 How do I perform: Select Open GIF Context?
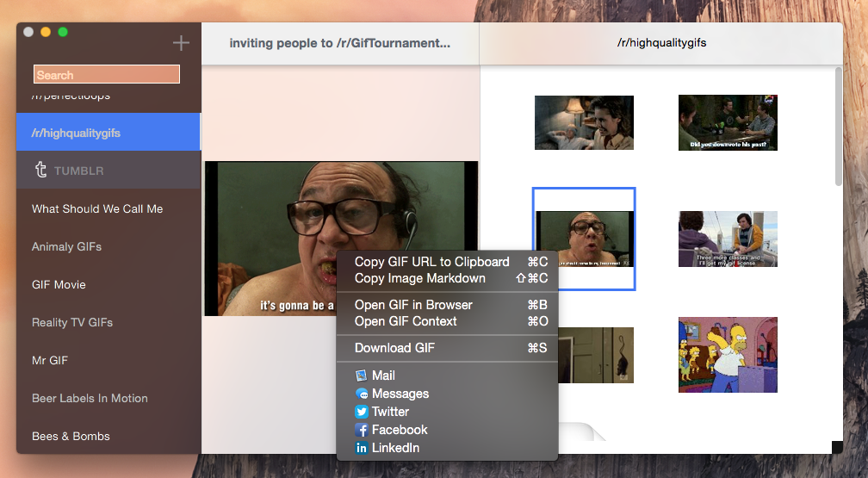click(x=447, y=321)
